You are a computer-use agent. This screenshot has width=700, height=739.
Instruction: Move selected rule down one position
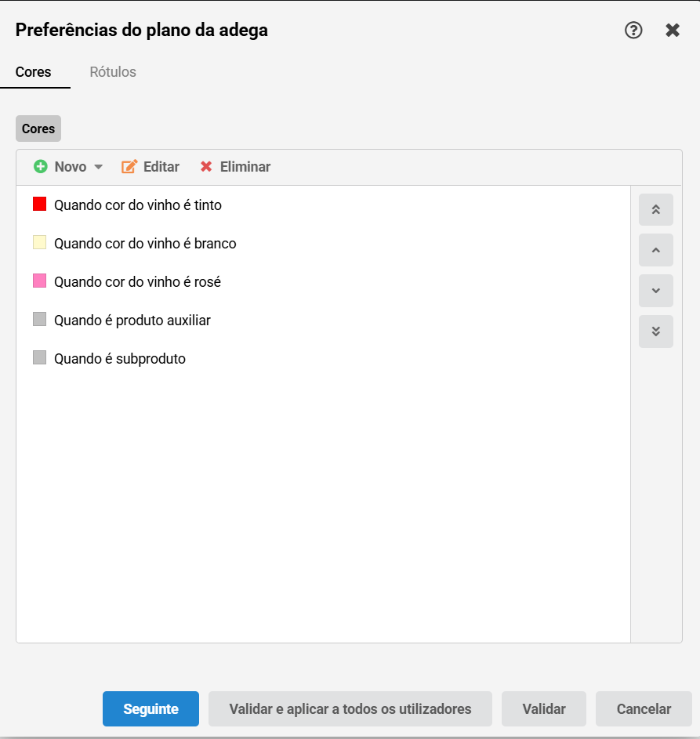click(655, 291)
